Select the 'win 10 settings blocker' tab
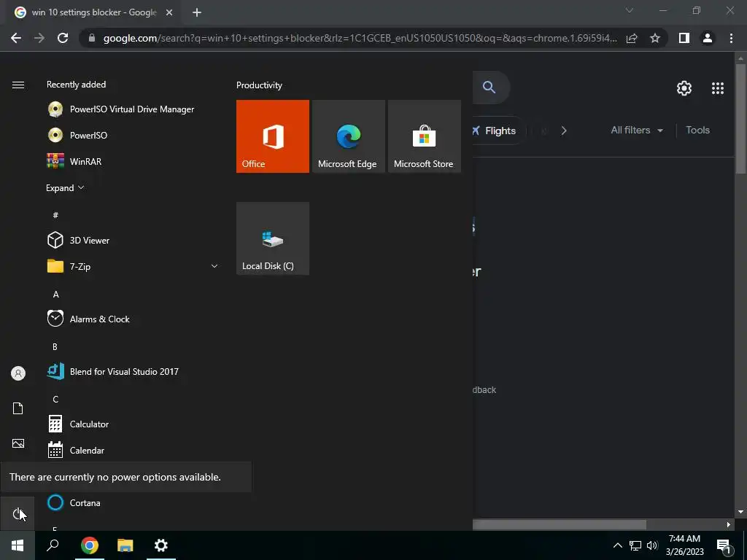Image resolution: width=747 pixels, height=560 pixels. coord(94,13)
